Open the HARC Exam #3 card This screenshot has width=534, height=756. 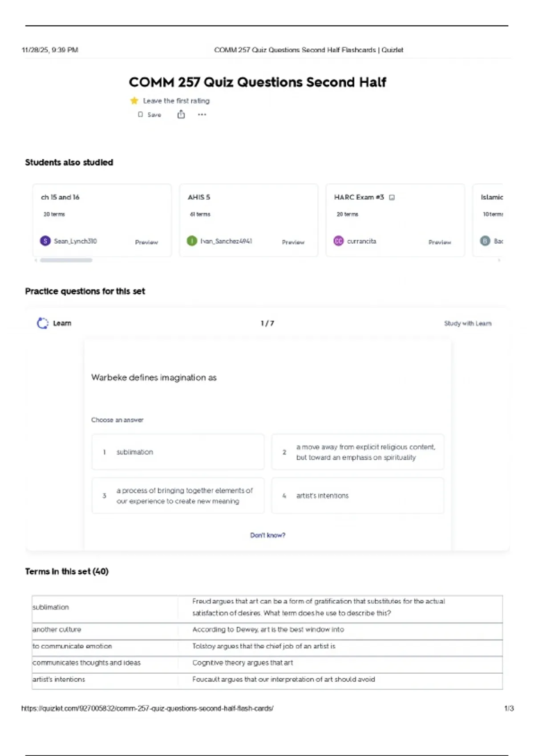(359, 197)
